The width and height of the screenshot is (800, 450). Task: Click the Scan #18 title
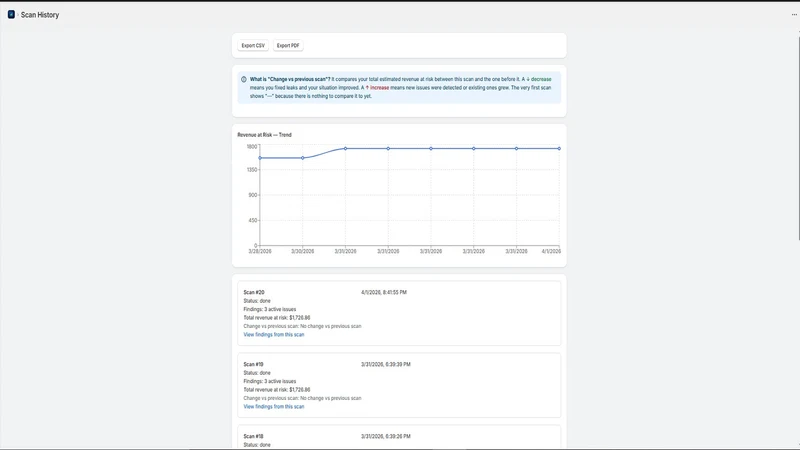(254, 436)
